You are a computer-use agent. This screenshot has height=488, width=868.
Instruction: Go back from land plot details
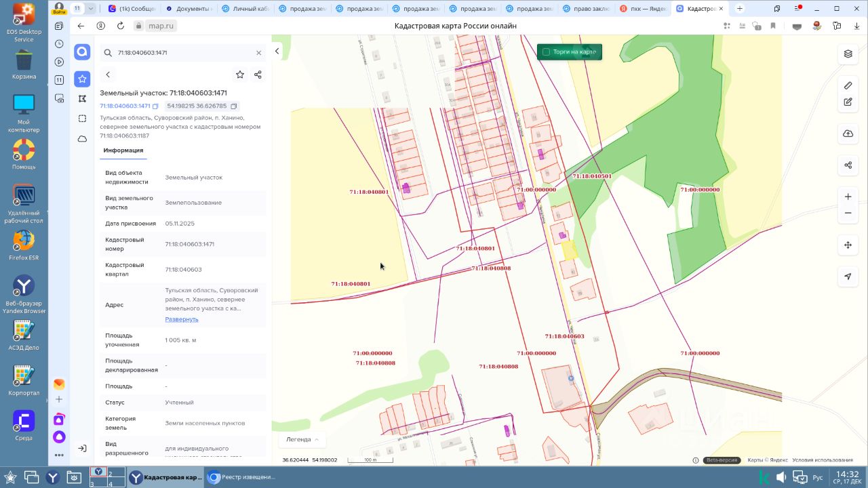tap(108, 75)
